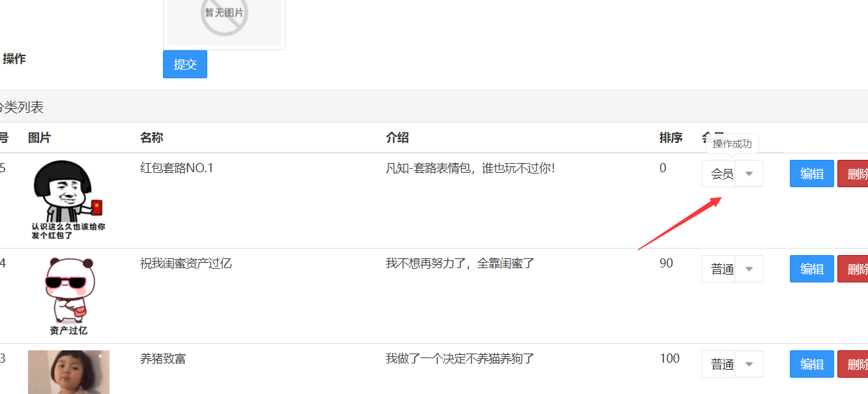Screen dimensions: 868x394
Task: Open the child photo thumbnail for 养猪致富
Action: click(68, 372)
